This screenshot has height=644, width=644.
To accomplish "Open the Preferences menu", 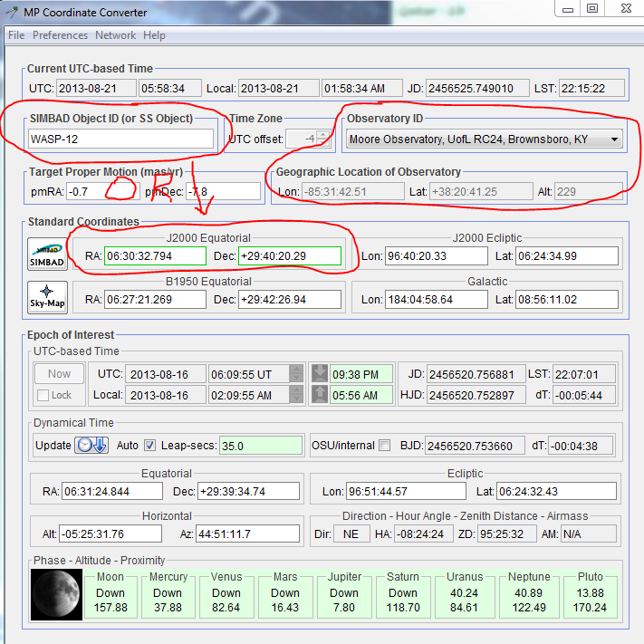I will click(60, 35).
